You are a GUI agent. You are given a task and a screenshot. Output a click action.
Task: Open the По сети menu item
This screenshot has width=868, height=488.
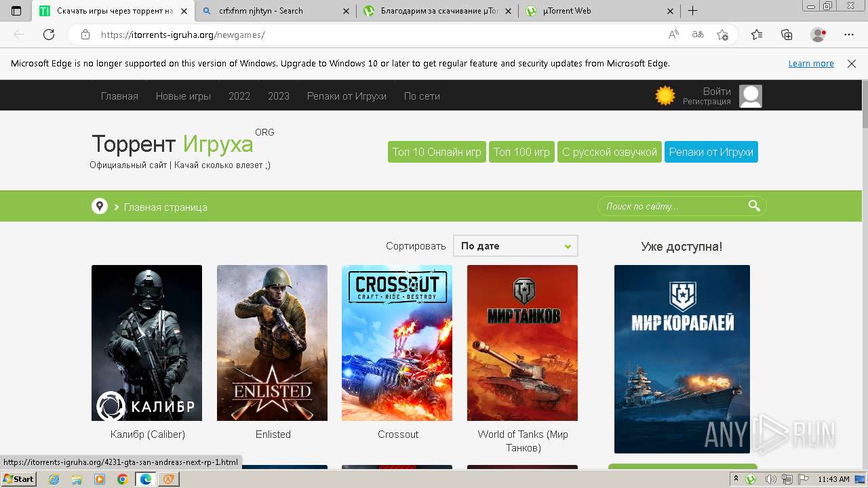[x=422, y=96]
